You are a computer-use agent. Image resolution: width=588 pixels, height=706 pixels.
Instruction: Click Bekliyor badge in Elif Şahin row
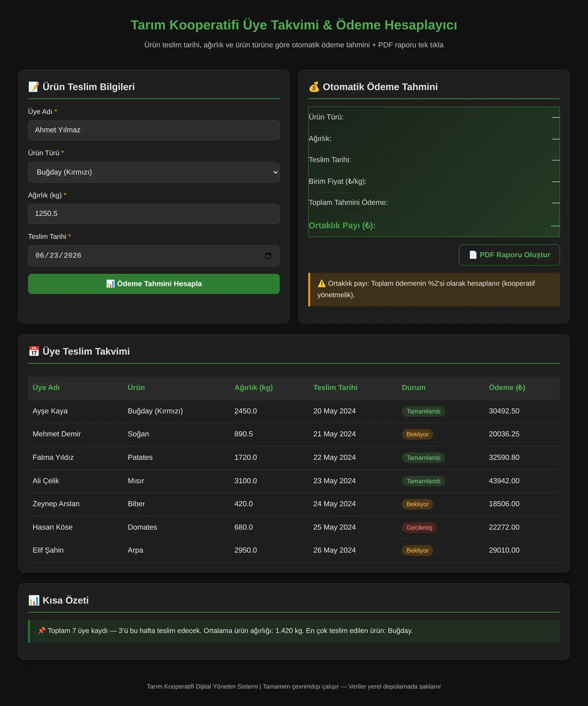[x=417, y=551]
